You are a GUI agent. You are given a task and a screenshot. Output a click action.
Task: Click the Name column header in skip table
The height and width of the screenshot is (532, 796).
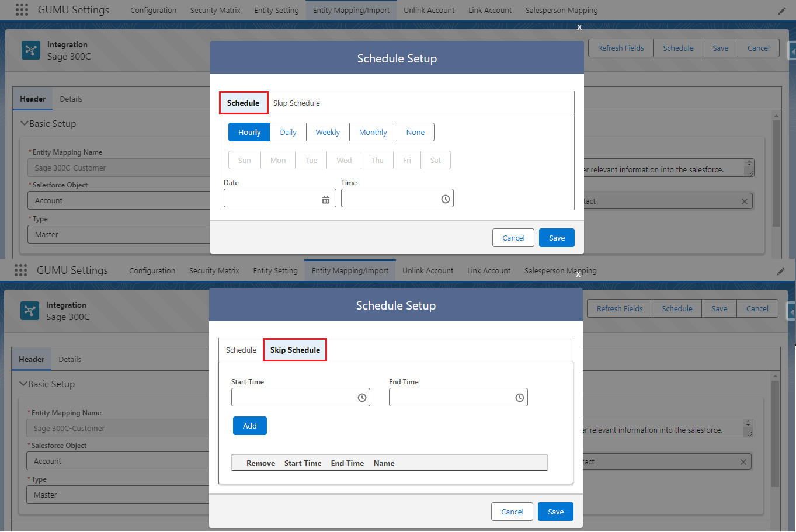click(384, 464)
